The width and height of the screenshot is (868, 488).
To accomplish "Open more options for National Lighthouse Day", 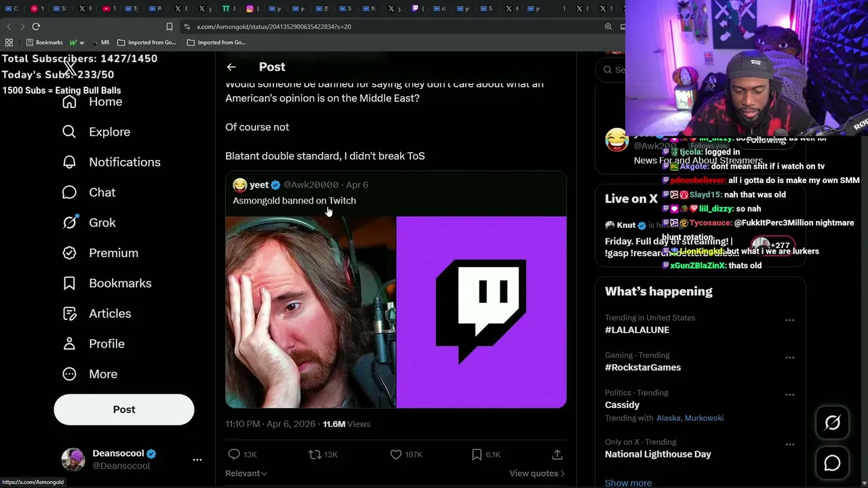I will pyautogui.click(x=789, y=445).
